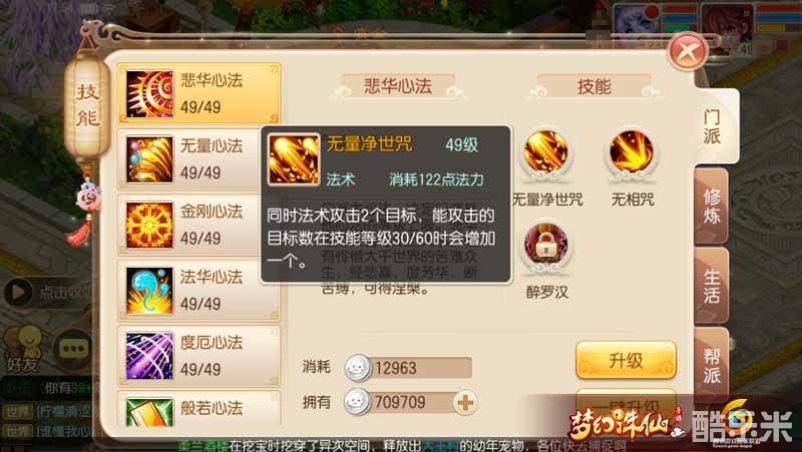Tap the play button beside 点击
The height and width of the screenshot is (452, 802).
(x=18, y=292)
